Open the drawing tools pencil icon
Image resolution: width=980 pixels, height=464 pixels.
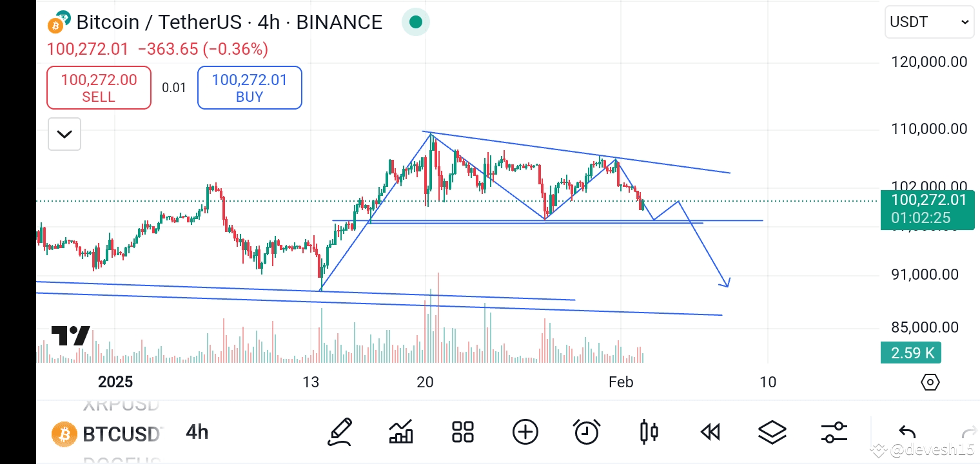pos(339,432)
